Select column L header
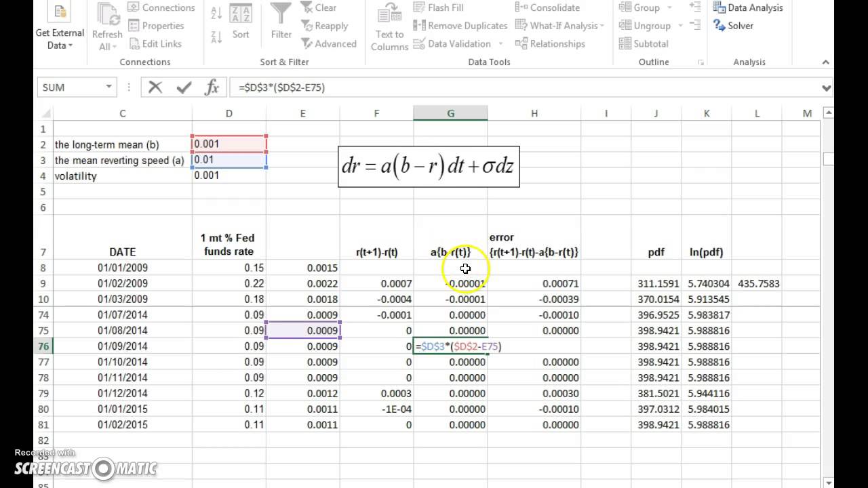868x488 pixels. 757,113
